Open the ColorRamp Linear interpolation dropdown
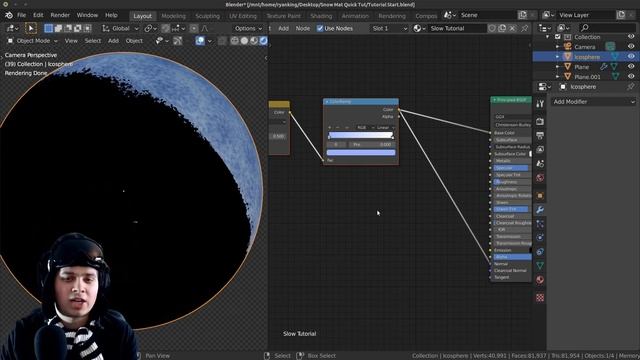Screen dimensions: 640x360 (x=385, y=127)
